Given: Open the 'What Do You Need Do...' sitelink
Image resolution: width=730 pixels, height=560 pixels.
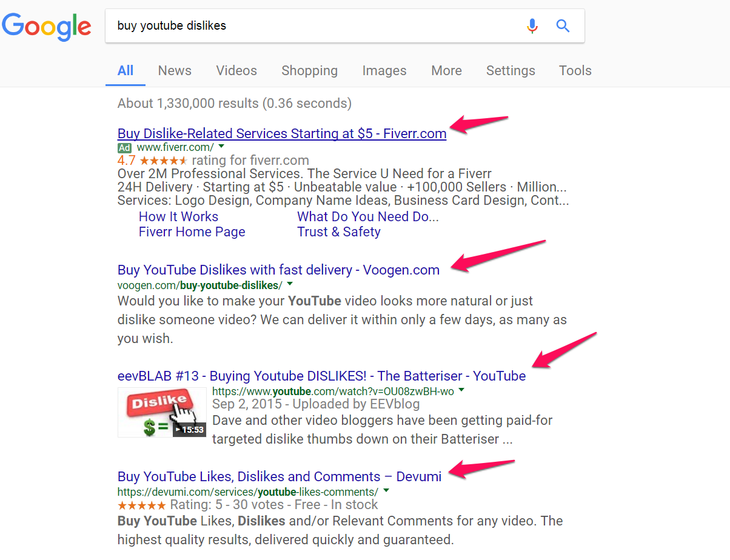Looking at the screenshot, I should pos(368,217).
